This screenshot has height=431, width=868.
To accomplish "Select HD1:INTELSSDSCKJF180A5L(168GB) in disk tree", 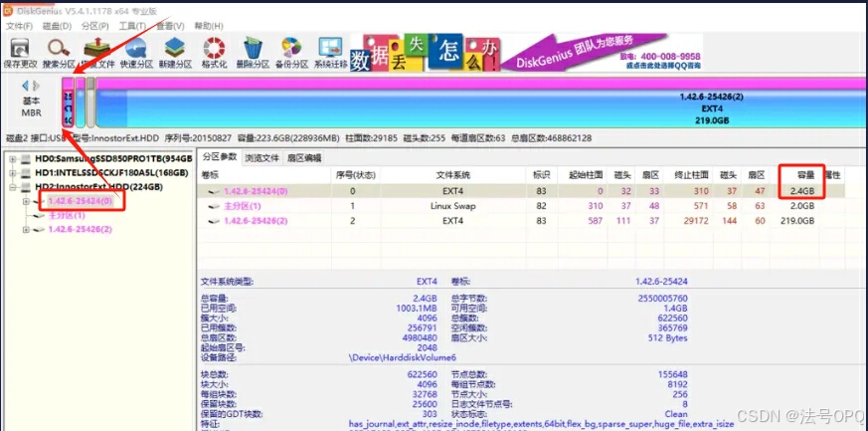I will coord(111,173).
